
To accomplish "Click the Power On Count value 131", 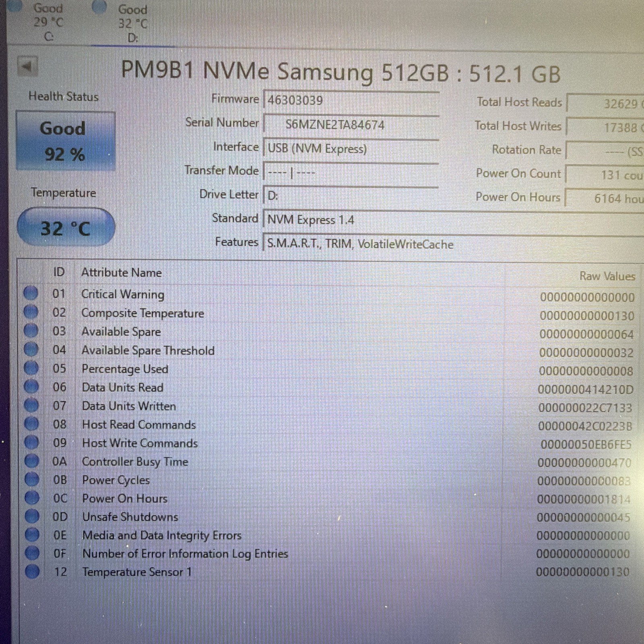I will pyautogui.click(x=605, y=175).
